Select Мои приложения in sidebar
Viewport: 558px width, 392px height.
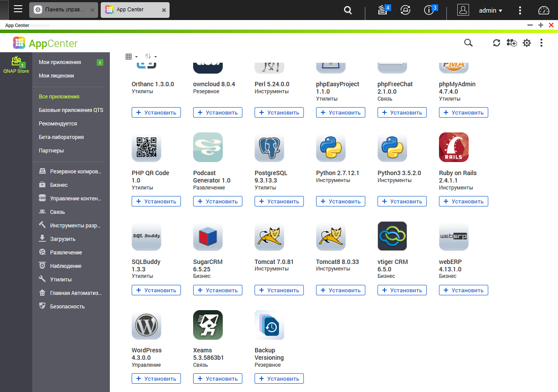coord(60,62)
